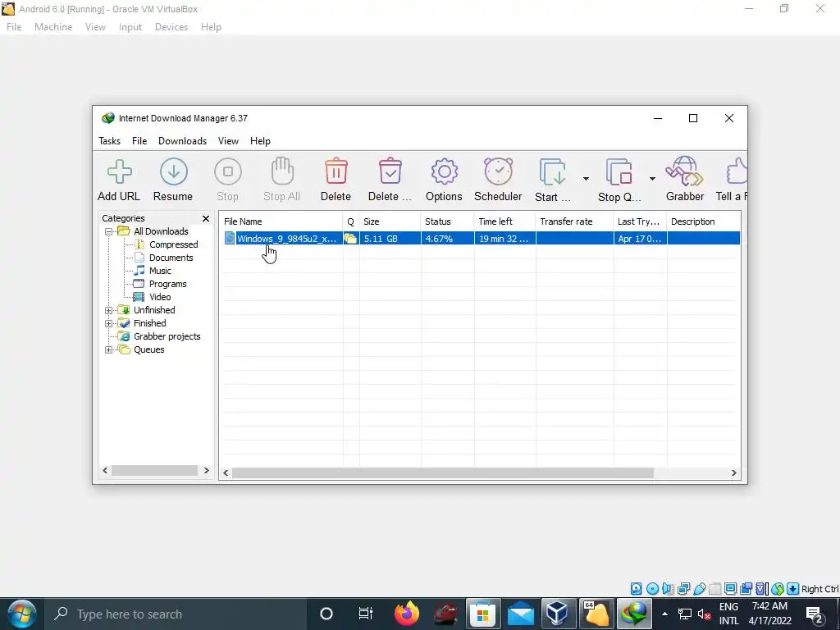Sort by Description column header
This screenshot has height=630, width=840.
click(x=704, y=221)
